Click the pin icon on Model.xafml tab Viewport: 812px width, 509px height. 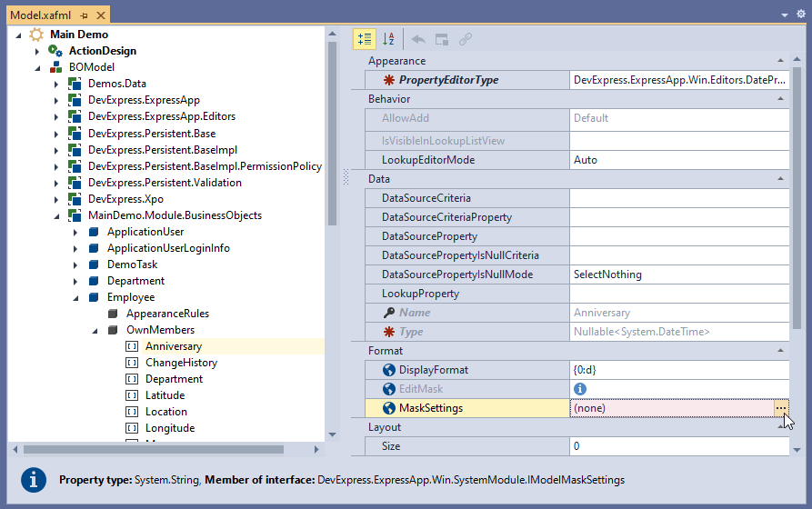[x=85, y=15]
